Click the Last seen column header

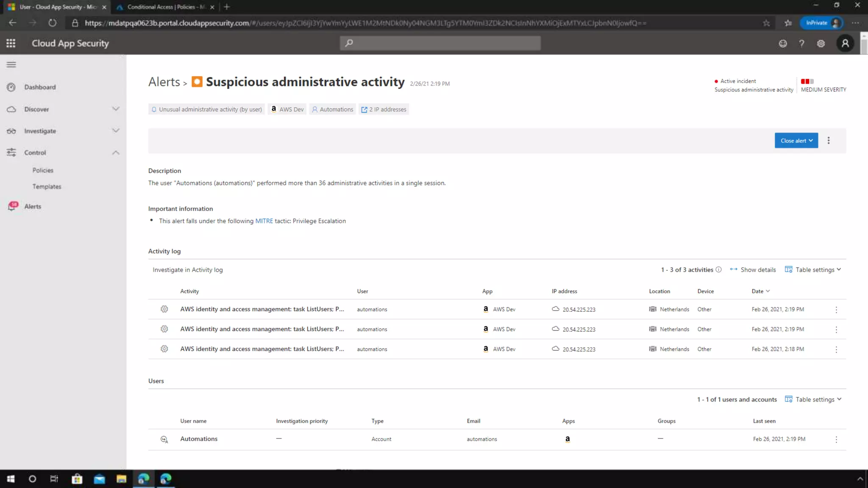tap(764, 421)
